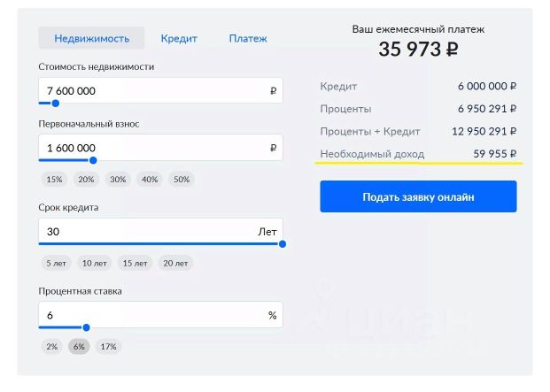Select the Недвижимость tab
550x392 pixels.
click(92, 39)
